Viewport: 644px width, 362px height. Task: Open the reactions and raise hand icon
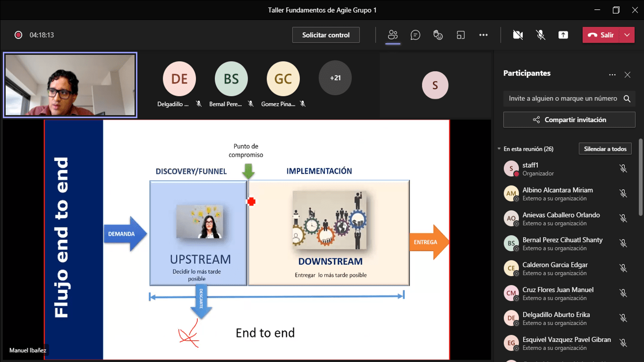(438, 35)
